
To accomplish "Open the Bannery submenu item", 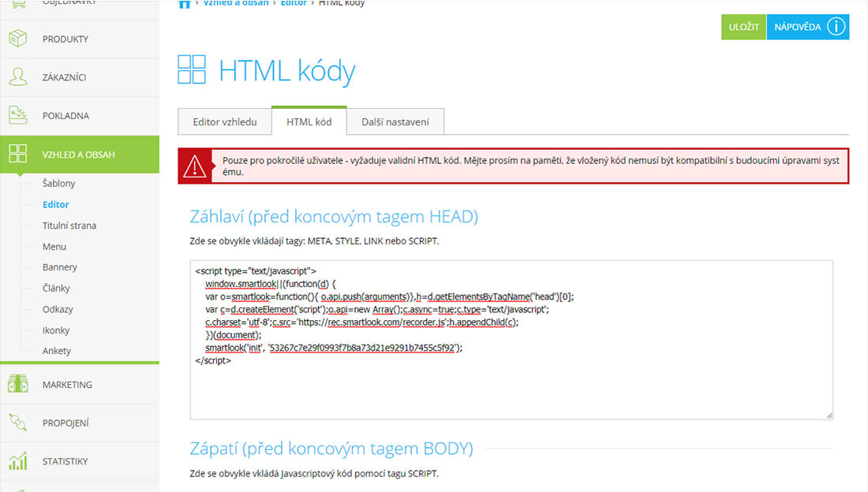I will 60,266.
